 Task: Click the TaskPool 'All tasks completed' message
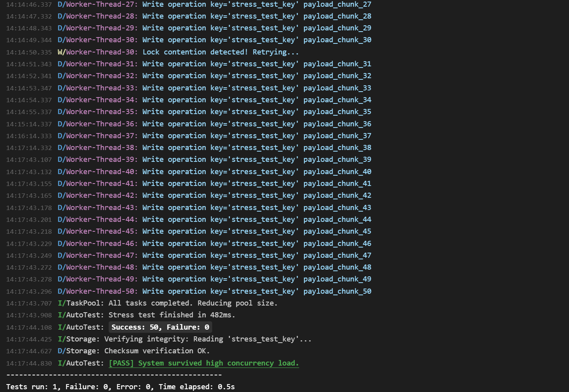tap(193, 303)
